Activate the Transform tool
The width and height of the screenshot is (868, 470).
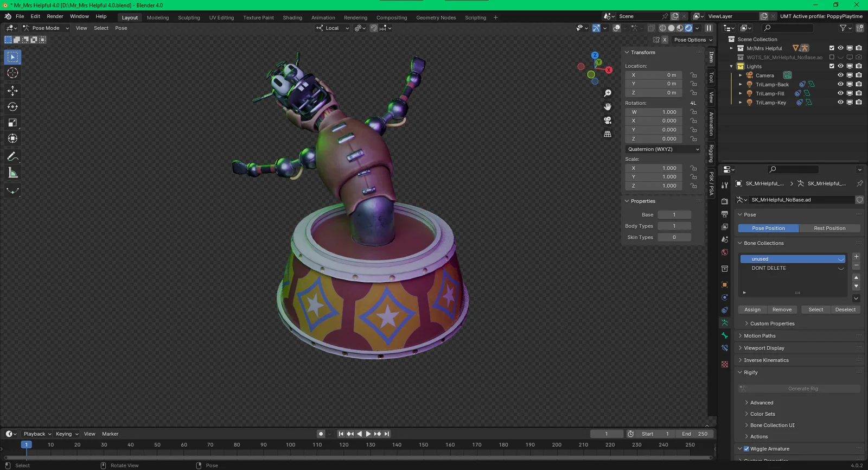coord(12,138)
